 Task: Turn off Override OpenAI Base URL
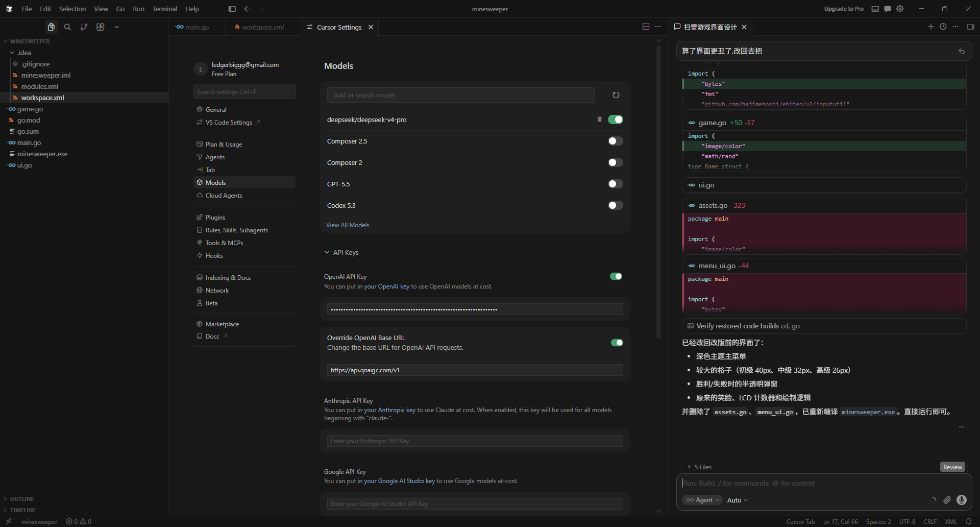pos(617,343)
